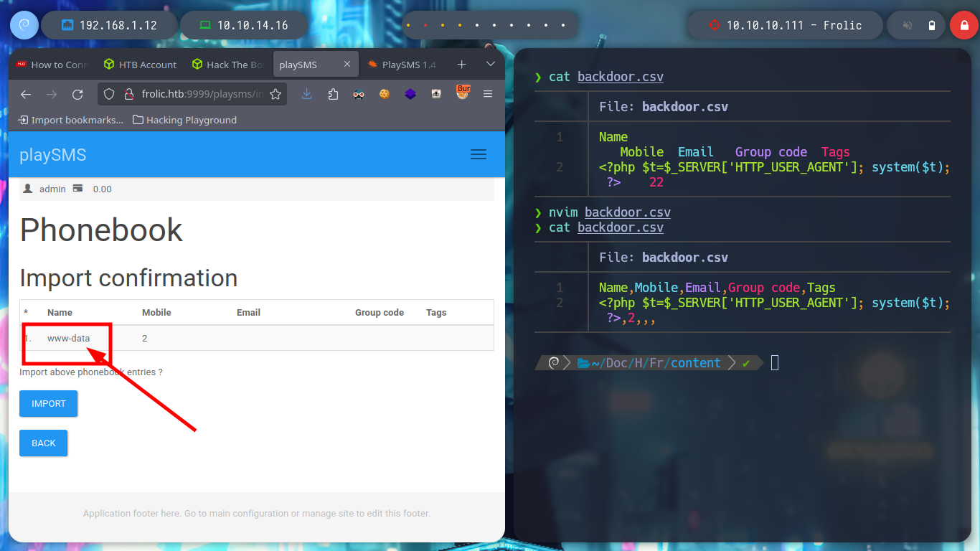Open the downloads panel
This screenshot has width=980, height=551.
click(x=307, y=94)
